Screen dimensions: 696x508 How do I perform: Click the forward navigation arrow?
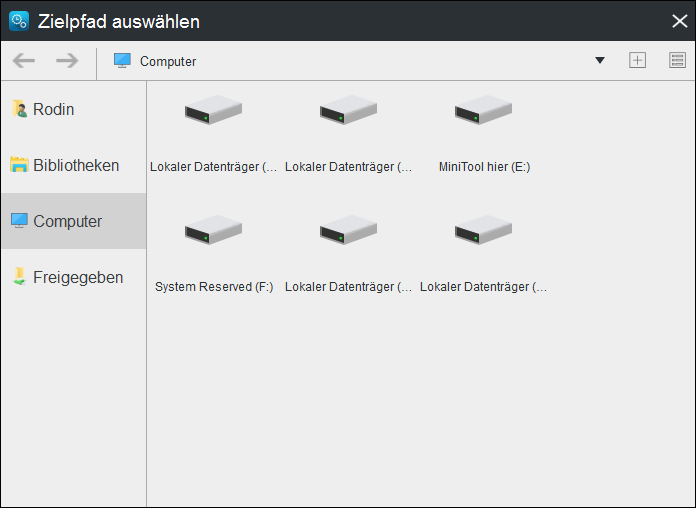click(x=67, y=61)
